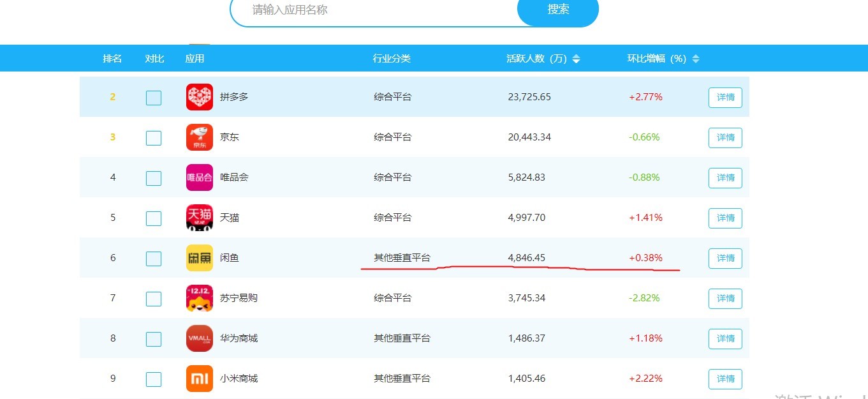This screenshot has width=868, height=399.
Task: Click the app name 苏宁易购
Action: [239, 298]
